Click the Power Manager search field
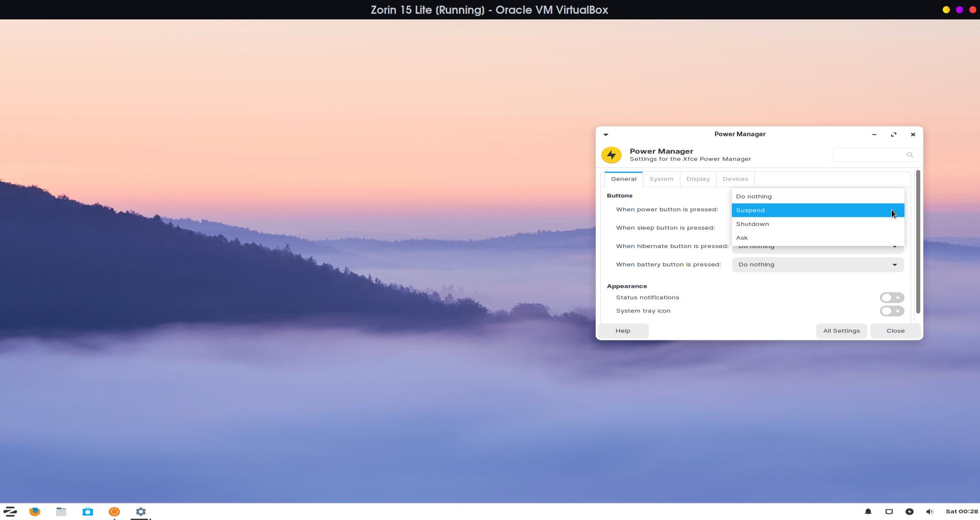This screenshot has height=520, width=980. click(x=870, y=155)
